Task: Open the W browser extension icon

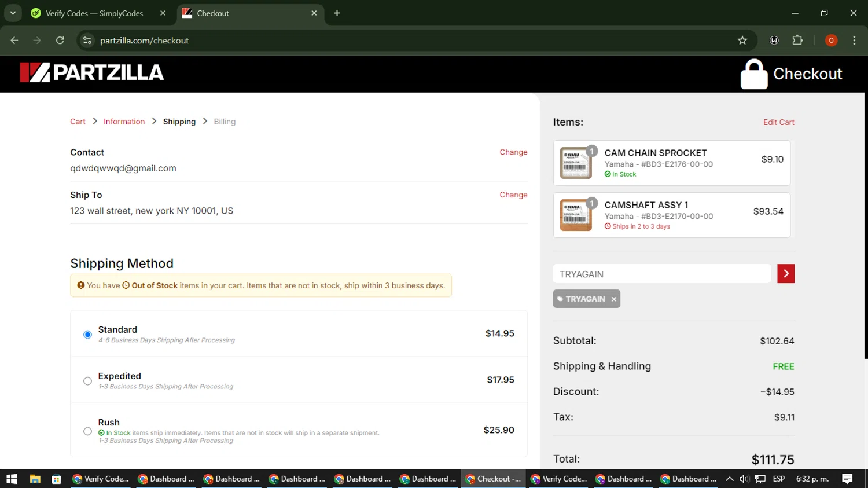Action: click(774, 41)
